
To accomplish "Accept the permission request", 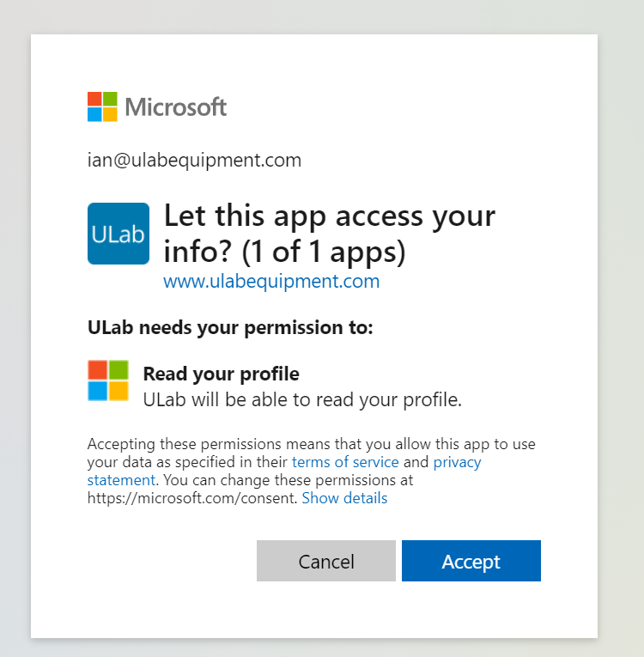I will [x=471, y=561].
